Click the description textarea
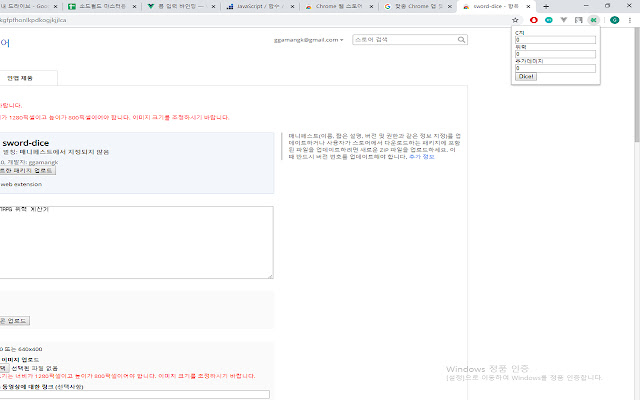Viewport: 640px width, 400px height. point(136,242)
